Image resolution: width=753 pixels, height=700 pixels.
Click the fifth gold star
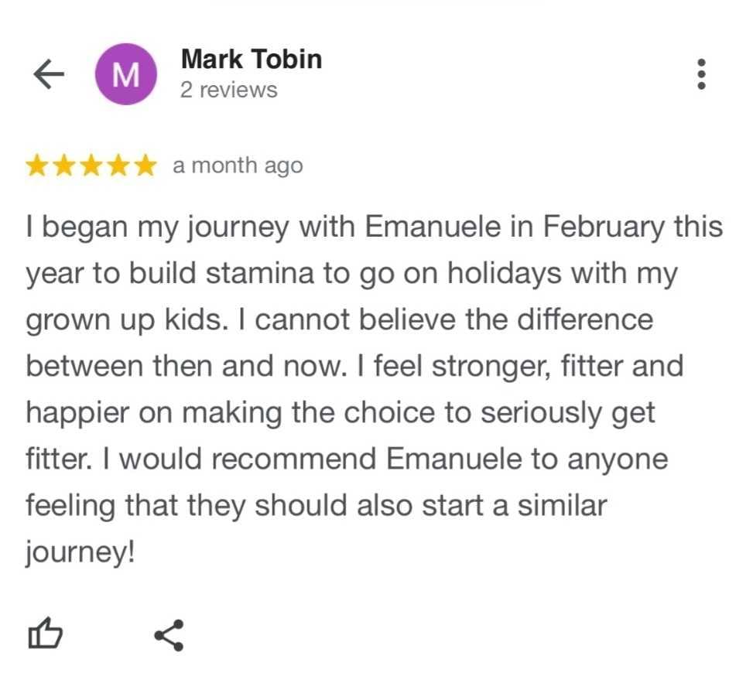coord(145,166)
